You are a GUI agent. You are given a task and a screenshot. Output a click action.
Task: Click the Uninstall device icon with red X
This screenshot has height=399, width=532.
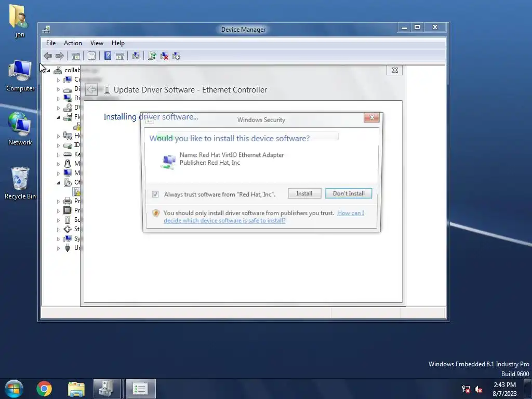(164, 56)
